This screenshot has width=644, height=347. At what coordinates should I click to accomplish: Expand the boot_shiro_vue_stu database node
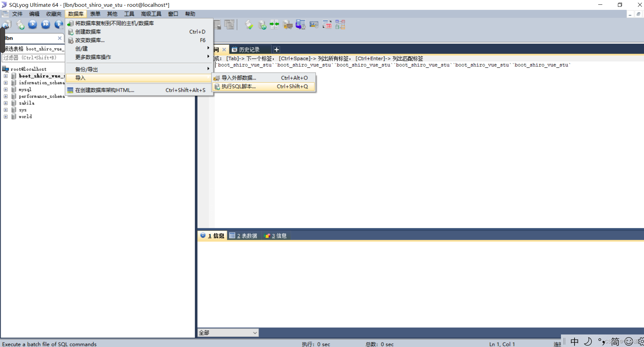click(x=6, y=76)
